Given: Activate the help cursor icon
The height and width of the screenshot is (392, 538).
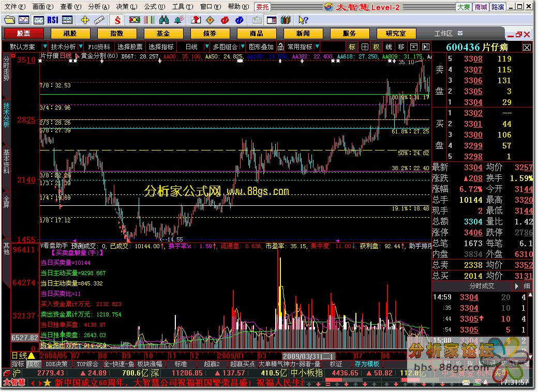Looking at the screenshot, I should [303, 20].
